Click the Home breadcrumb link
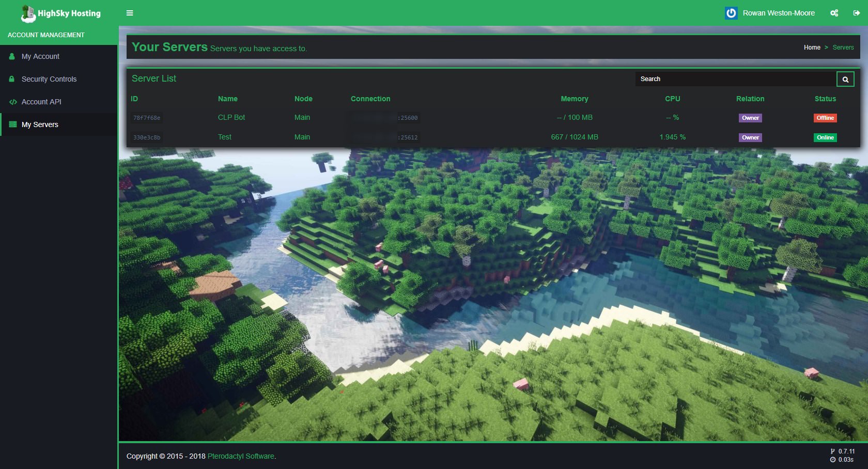The width and height of the screenshot is (868, 469). tap(812, 48)
